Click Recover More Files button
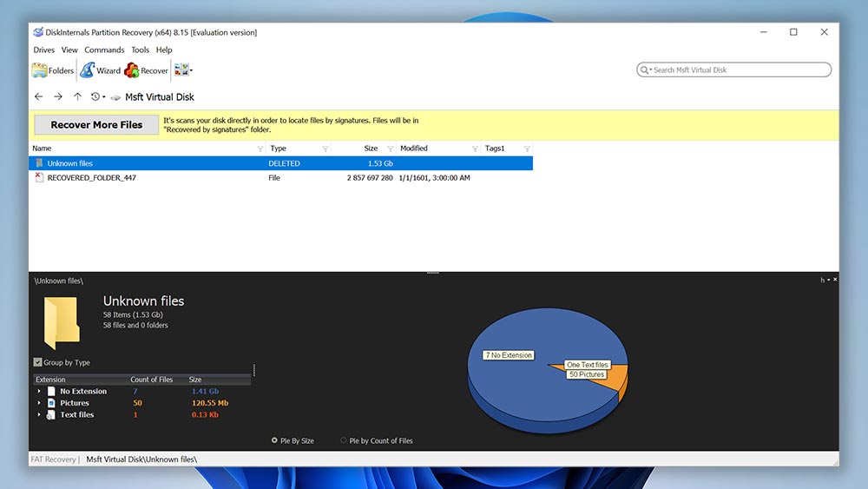 (x=96, y=124)
